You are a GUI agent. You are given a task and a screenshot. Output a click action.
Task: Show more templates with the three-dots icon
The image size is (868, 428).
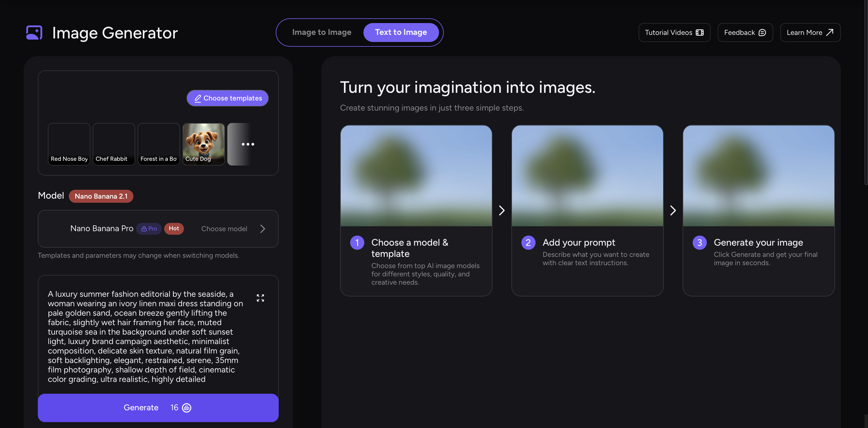click(248, 144)
